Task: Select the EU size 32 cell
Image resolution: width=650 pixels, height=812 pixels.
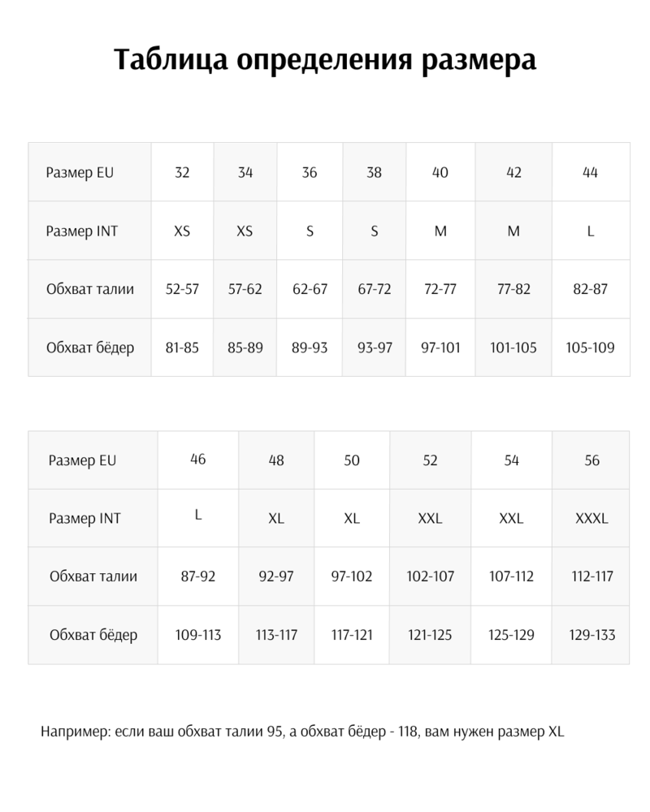Action: [x=182, y=172]
